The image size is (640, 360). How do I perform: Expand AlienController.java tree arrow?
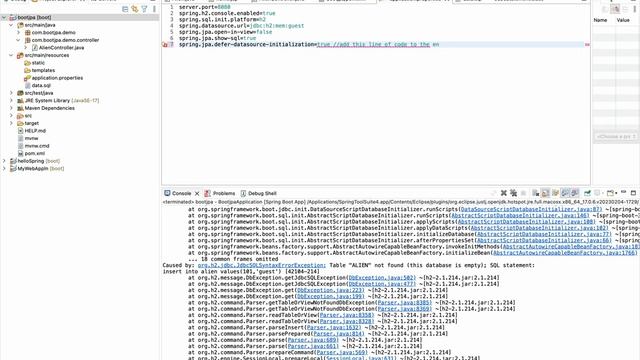pos(26,48)
